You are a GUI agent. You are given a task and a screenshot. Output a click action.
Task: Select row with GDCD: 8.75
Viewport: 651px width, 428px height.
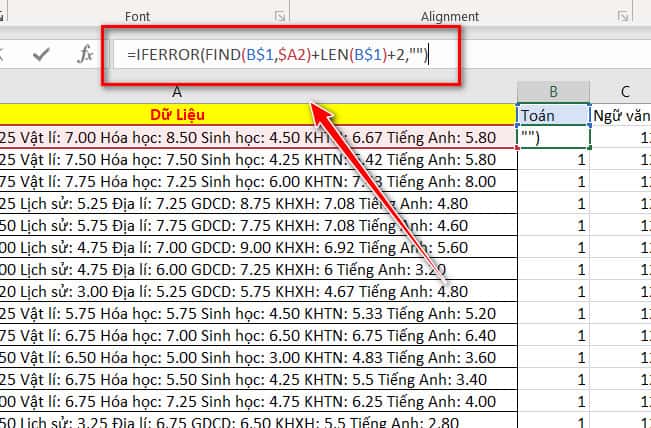coord(257,204)
